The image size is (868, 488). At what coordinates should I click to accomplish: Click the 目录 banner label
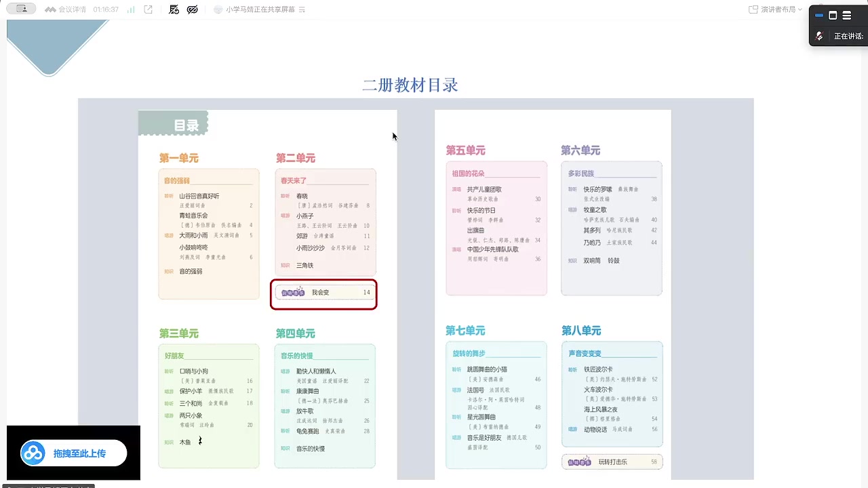pyautogui.click(x=186, y=125)
